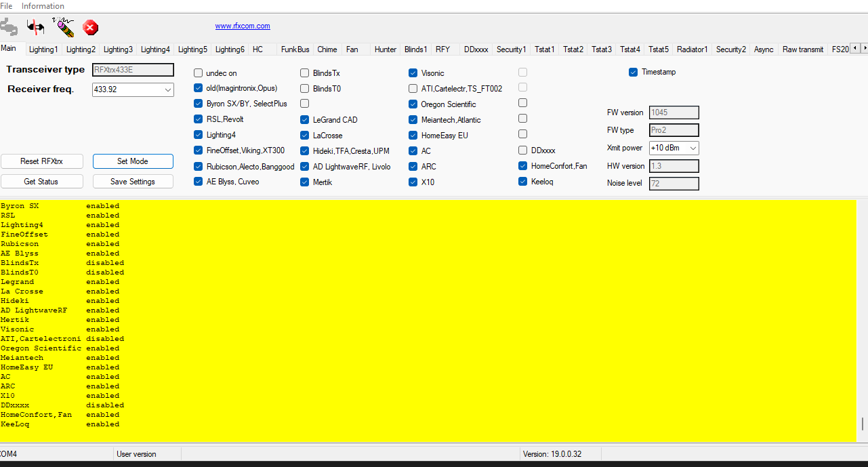Screen dimensions: 868x467
Task: Click the disconnect plug icon in toolbar
Action: (x=35, y=27)
